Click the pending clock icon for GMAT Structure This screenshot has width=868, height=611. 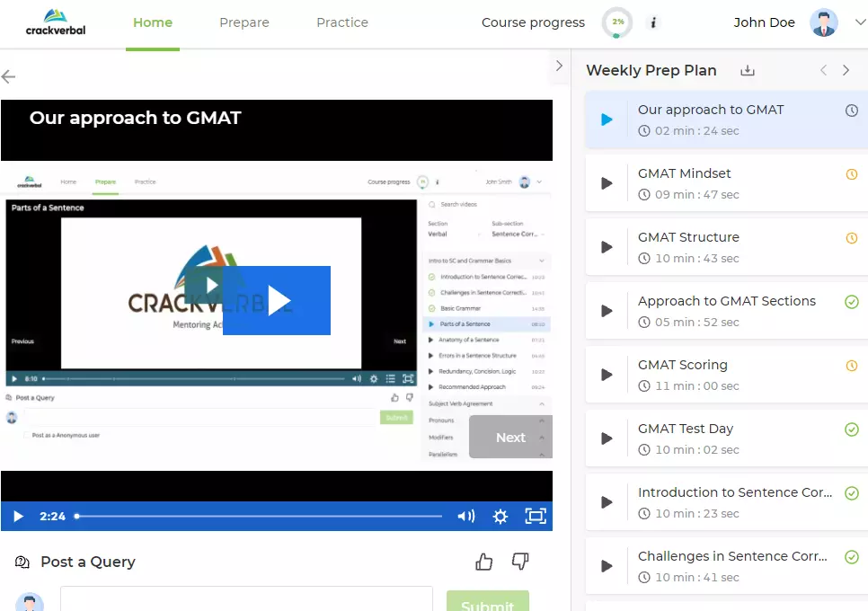coord(852,238)
